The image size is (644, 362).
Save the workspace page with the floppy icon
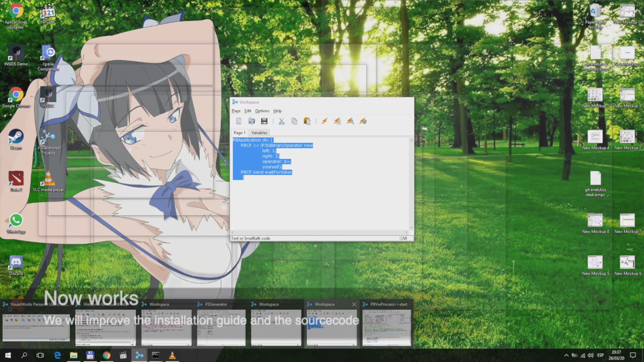click(x=264, y=121)
